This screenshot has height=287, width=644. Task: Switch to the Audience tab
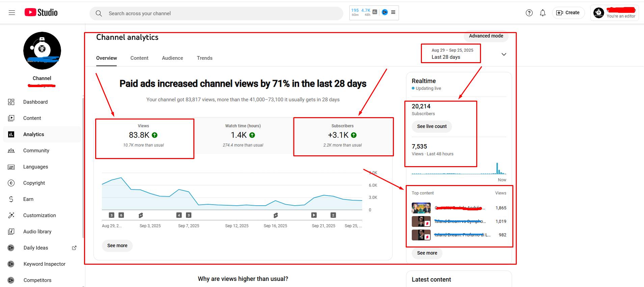click(172, 58)
